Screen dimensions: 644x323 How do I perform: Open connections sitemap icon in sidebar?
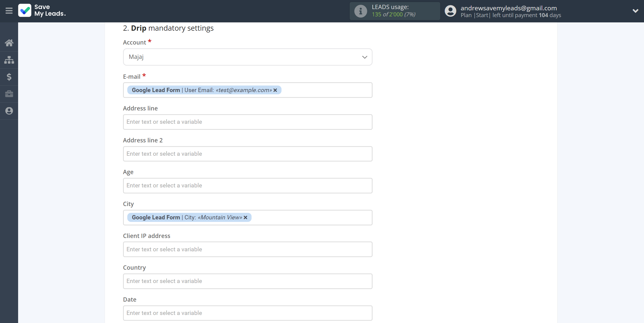(x=9, y=60)
